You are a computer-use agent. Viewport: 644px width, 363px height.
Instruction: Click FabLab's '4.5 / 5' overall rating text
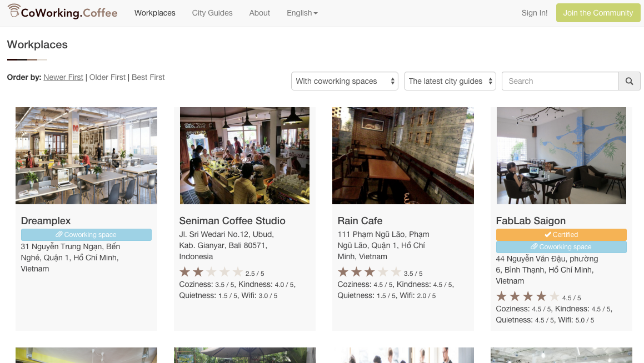571,298
